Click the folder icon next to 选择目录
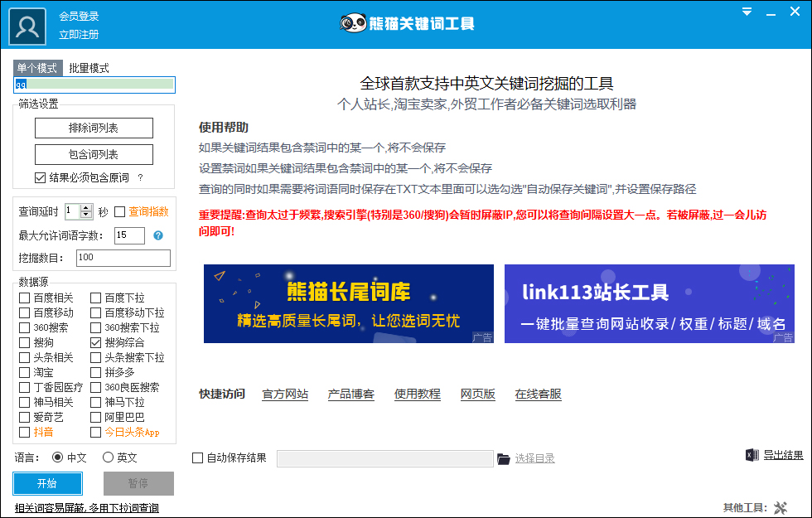Viewport: 812px width, 518px height. coord(504,459)
